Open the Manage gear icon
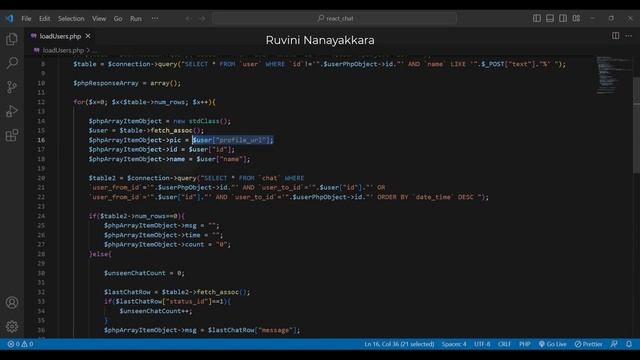This screenshot has width=640, height=360. 12,326
